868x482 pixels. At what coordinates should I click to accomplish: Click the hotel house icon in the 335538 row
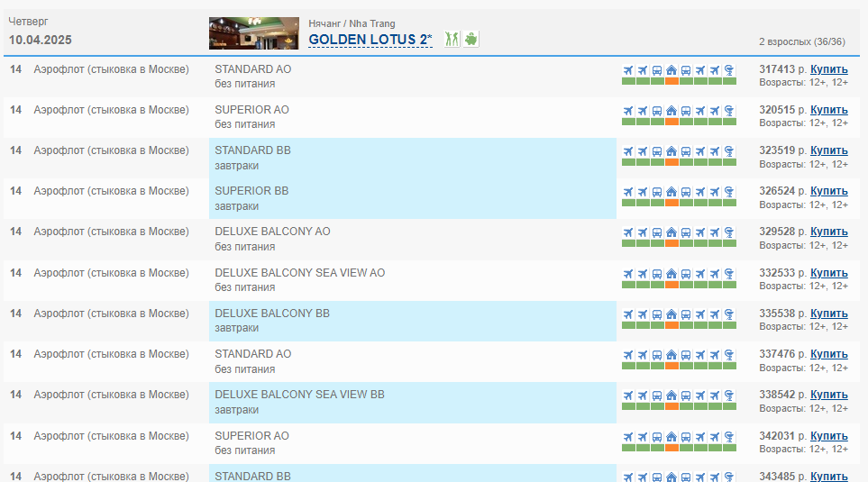click(672, 314)
